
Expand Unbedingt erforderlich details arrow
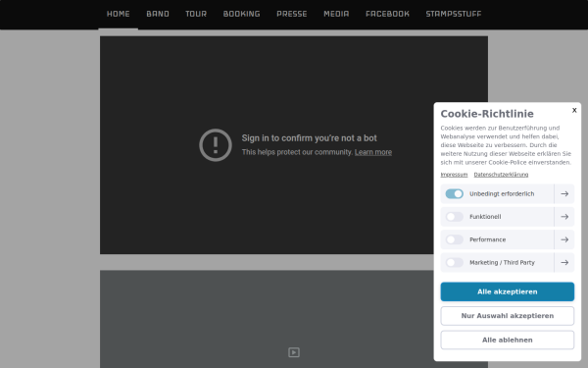coord(564,193)
